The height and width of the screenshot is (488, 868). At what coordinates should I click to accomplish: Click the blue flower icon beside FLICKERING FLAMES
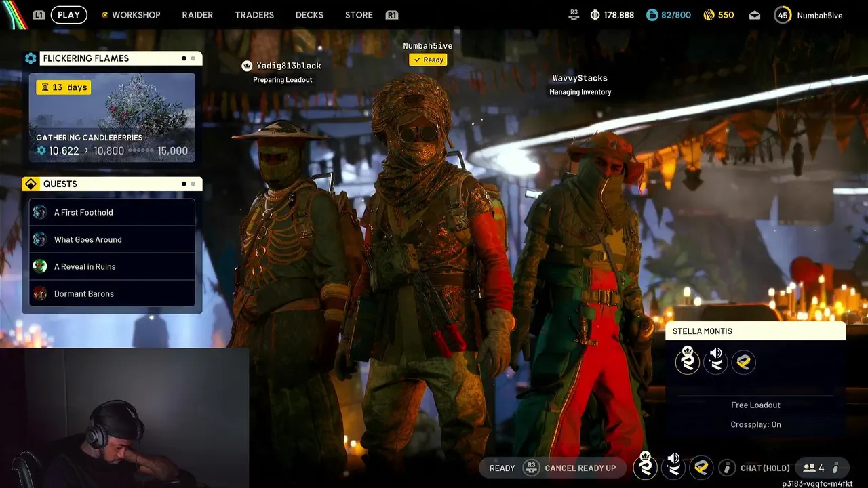coord(31,58)
